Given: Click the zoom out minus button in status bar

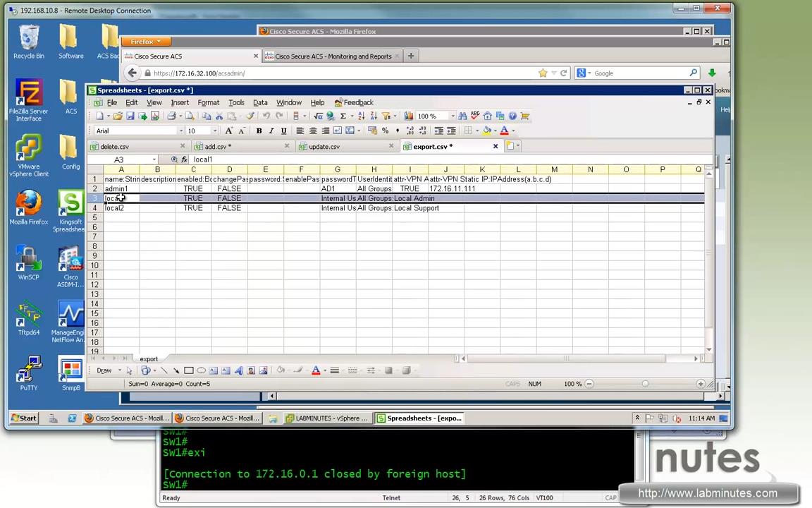Looking at the screenshot, I should pyautogui.click(x=589, y=384).
